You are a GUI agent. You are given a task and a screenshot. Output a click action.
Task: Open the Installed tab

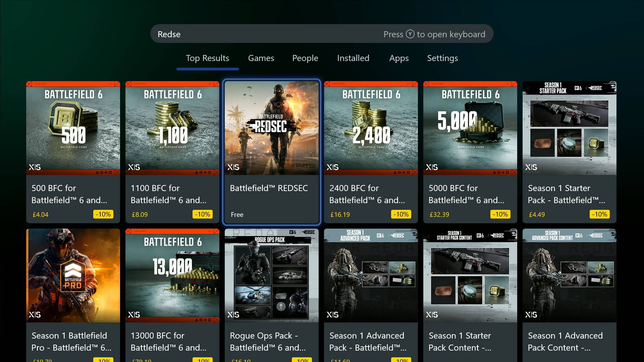tap(353, 58)
